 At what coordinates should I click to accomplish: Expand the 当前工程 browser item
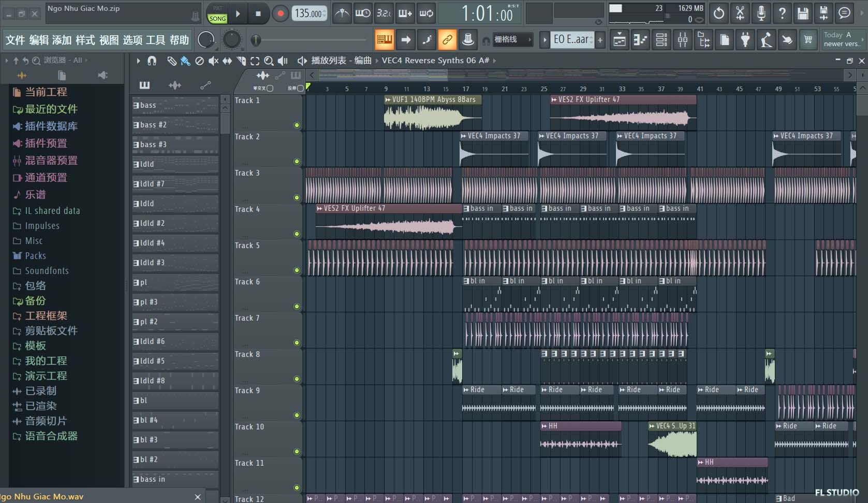pos(46,92)
